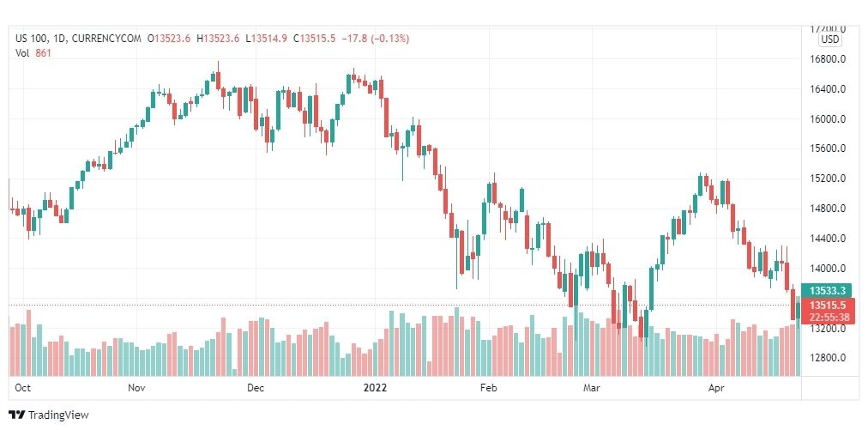
Task: Click the US 100 symbol title
Action: (x=31, y=39)
